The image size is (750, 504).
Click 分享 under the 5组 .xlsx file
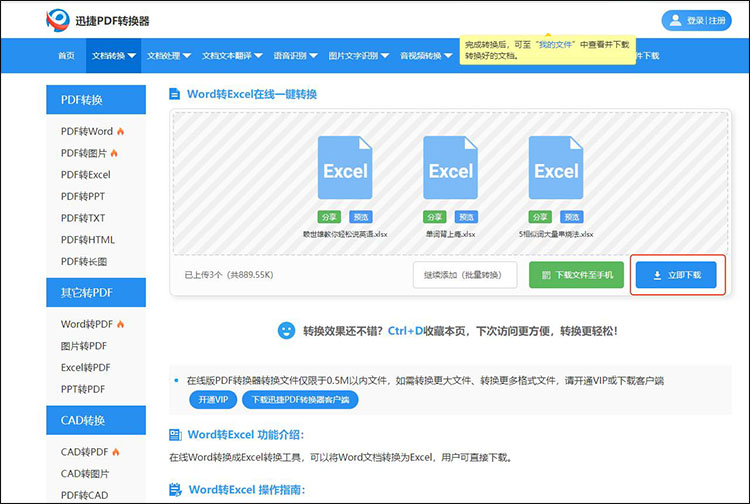540,217
